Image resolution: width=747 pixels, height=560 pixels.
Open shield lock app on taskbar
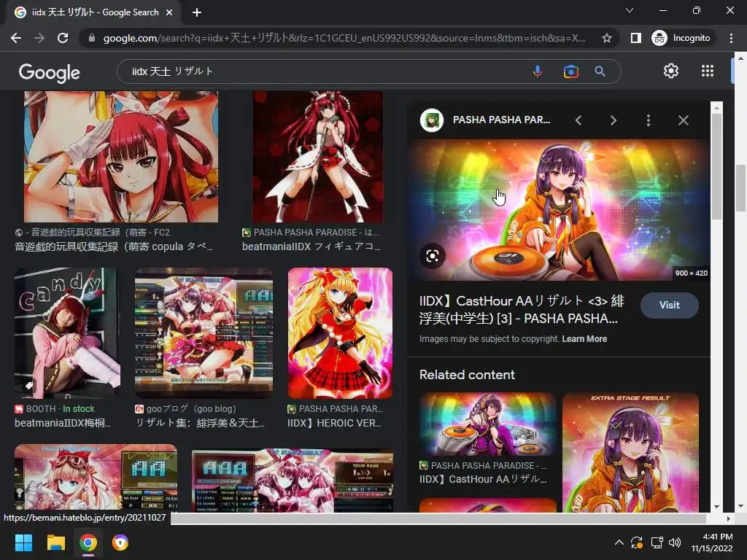(x=120, y=542)
